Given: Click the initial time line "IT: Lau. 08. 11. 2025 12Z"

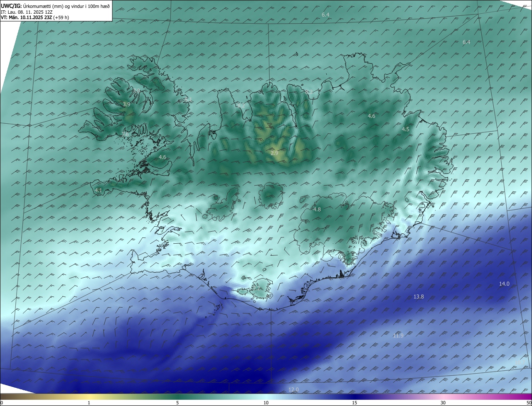Looking at the screenshot, I should (27, 12).
